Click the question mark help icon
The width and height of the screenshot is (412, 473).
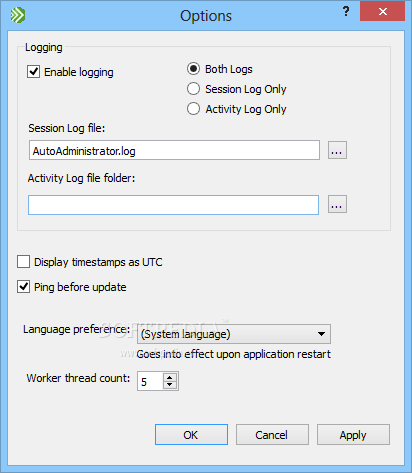346,11
